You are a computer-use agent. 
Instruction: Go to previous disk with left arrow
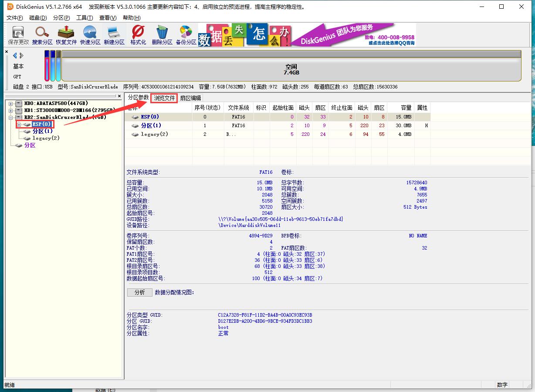click(x=15, y=55)
